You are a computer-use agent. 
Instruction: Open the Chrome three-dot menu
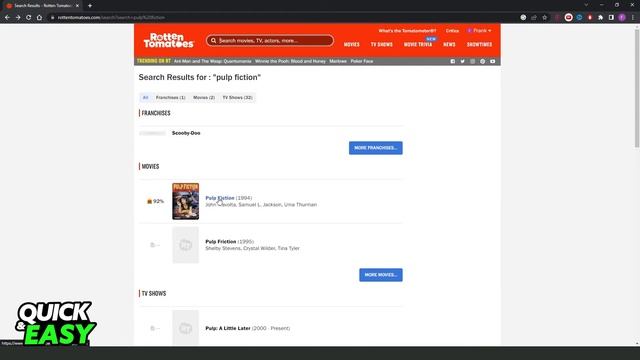tap(633, 18)
